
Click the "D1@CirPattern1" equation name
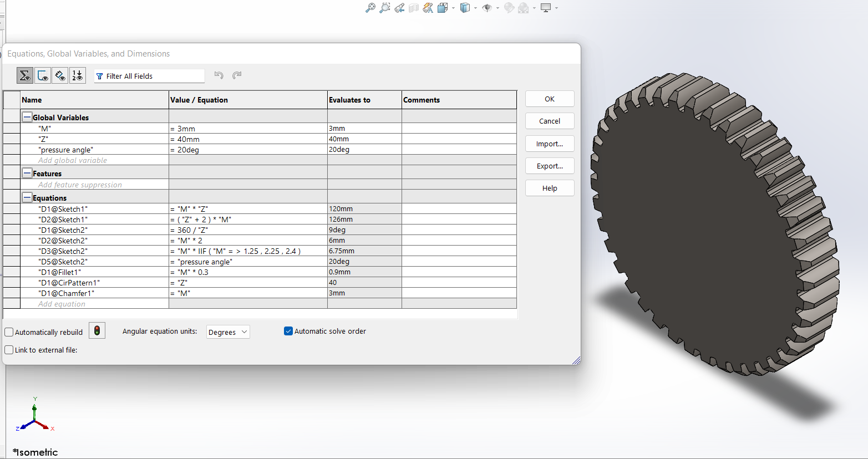[x=69, y=283]
